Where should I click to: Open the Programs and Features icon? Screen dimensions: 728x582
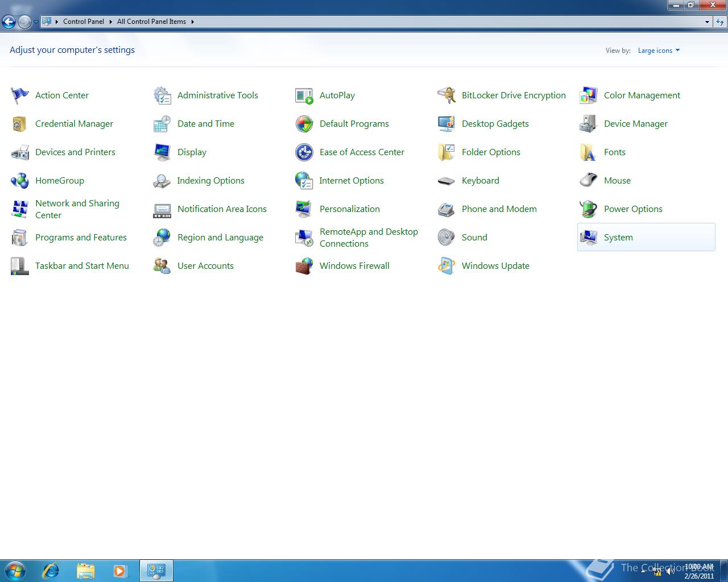click(x=20, y=238)
